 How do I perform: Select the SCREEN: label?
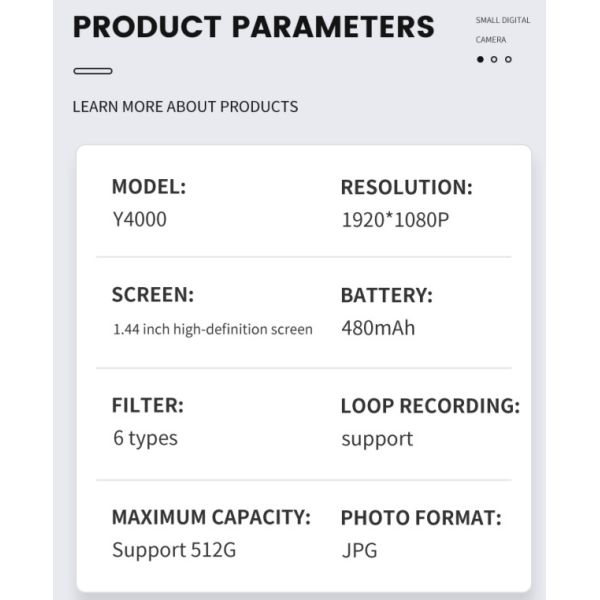(152, 295)
